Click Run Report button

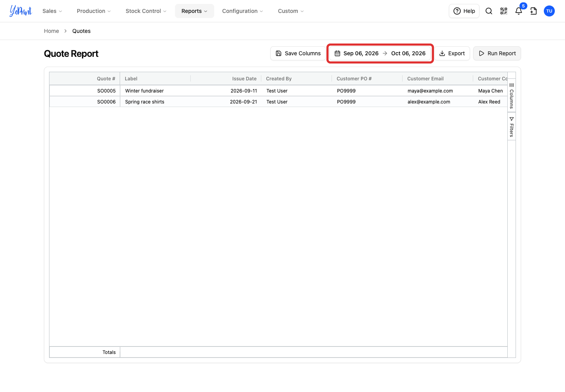[x=497, y=53]
